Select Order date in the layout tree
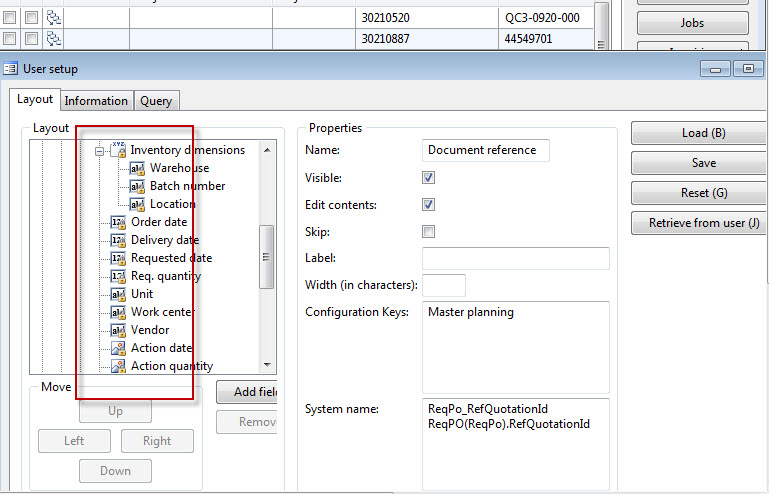776x495 pixels. [x=159, y=222]
